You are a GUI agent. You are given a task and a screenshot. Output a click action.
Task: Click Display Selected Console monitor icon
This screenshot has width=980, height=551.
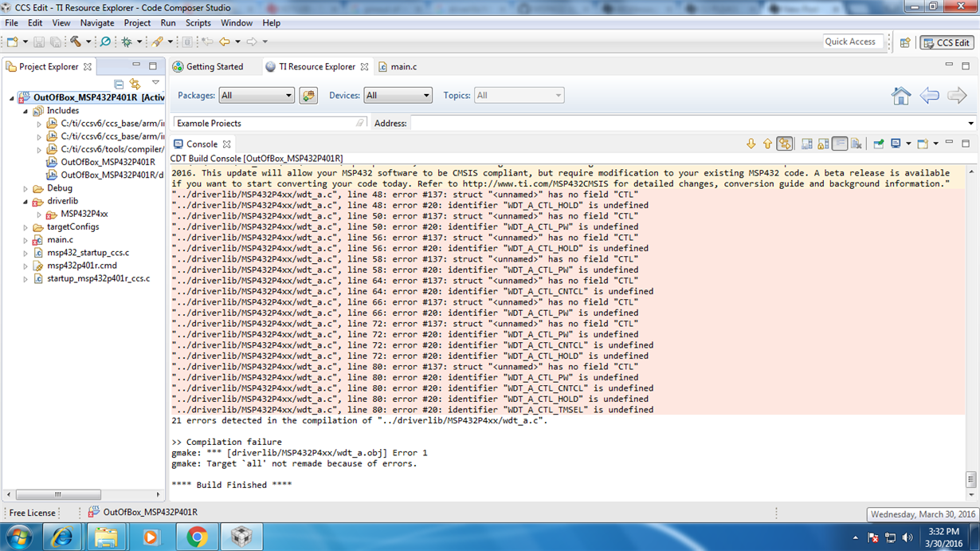(896, 144)
